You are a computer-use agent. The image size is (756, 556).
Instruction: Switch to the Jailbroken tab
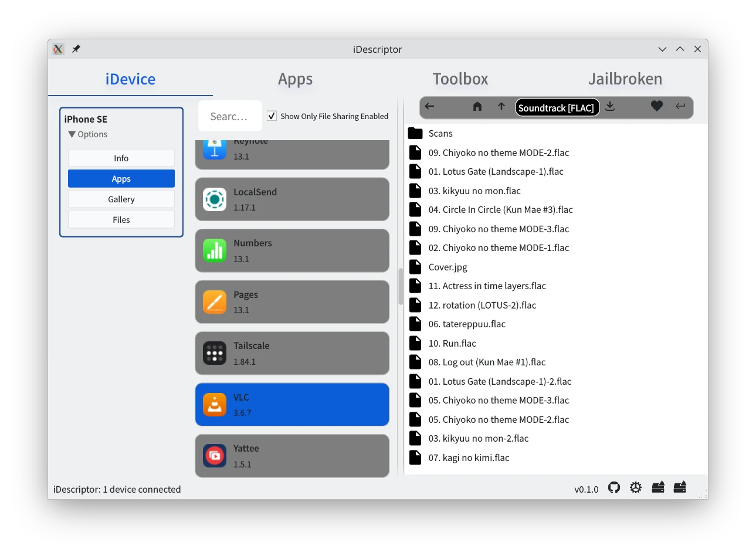[625, 79]
